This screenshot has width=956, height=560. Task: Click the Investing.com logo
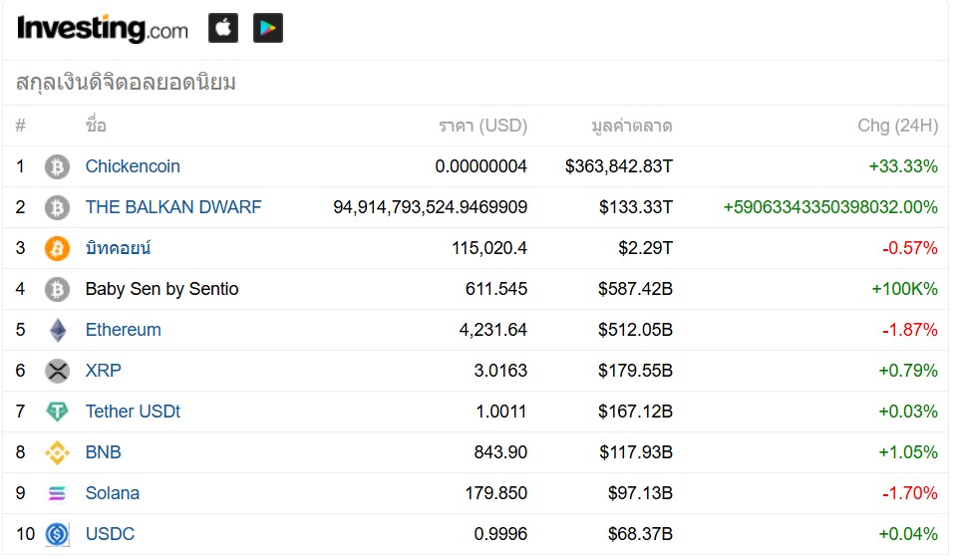click(103, 28)
